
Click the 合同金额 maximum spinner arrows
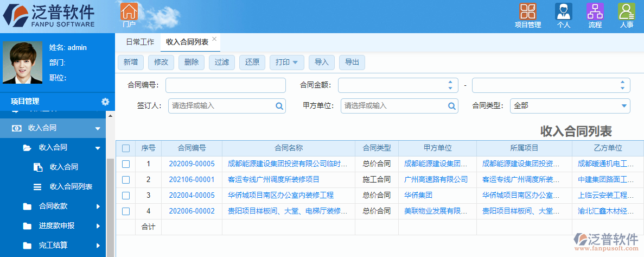622,85
